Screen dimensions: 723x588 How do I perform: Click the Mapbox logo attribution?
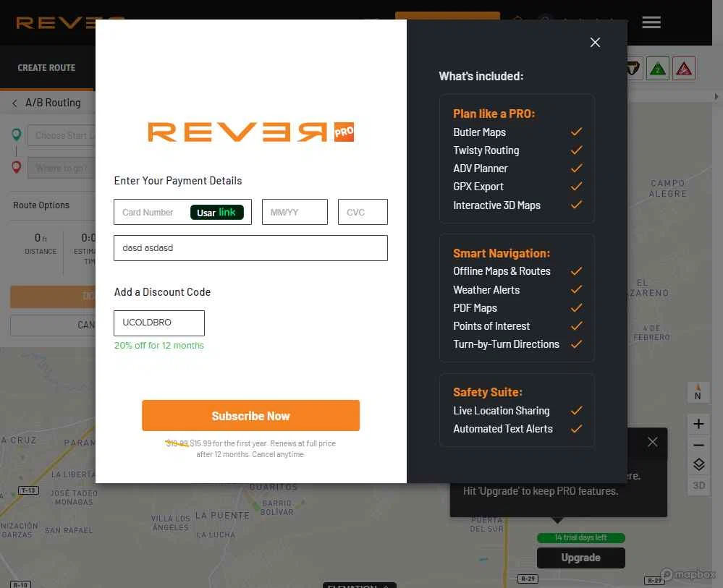688,574
